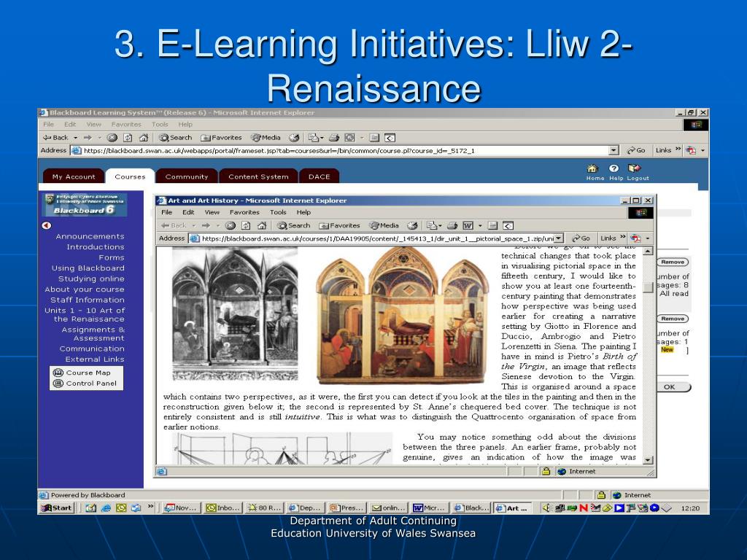Click Edit with Word icon in Art History toolbar
The image size is (747, 560).
click(x=468, y=226)
